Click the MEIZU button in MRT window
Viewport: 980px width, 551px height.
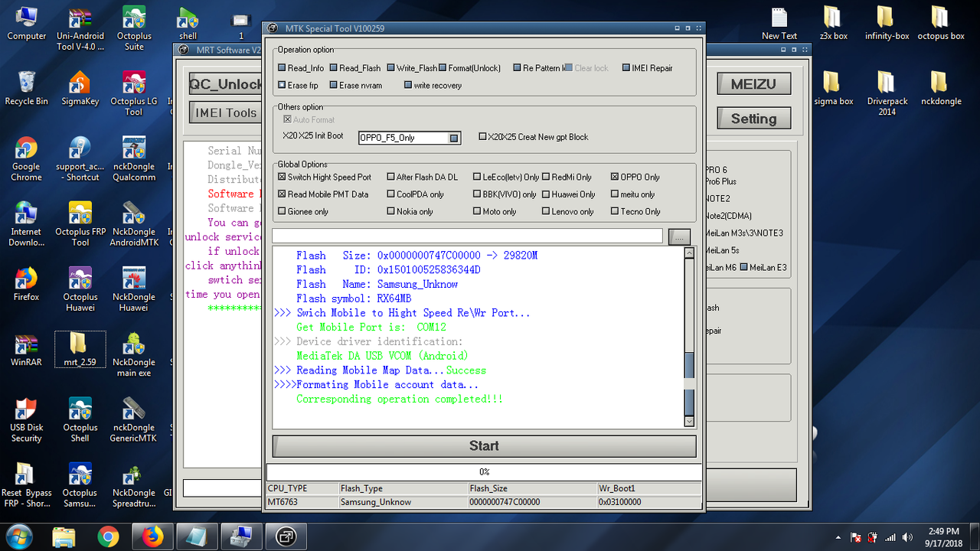click(x=753, y=84)
